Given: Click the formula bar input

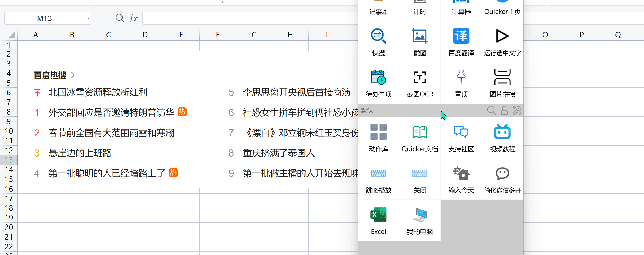Looking at the screenshot, I should click(x=250, y=18).
